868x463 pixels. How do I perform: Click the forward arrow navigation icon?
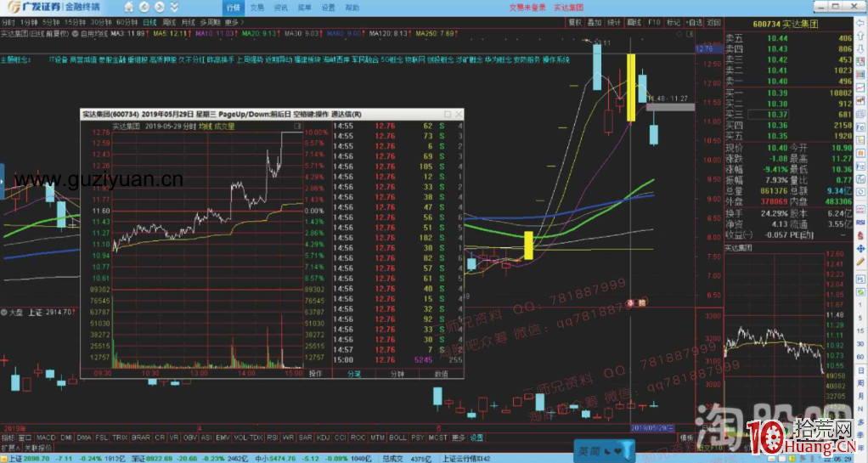coord(160,7)
